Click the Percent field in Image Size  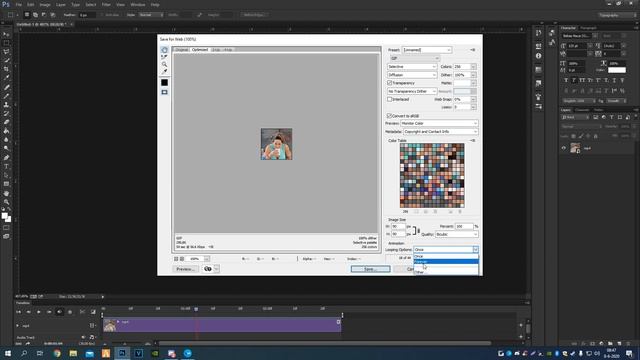click(464, 226)
